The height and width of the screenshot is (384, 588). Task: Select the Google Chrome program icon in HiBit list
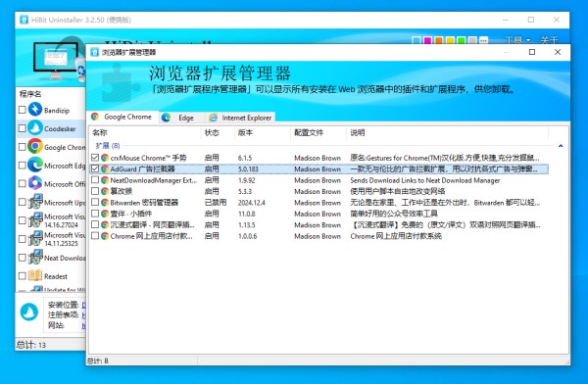pos(35,146)
